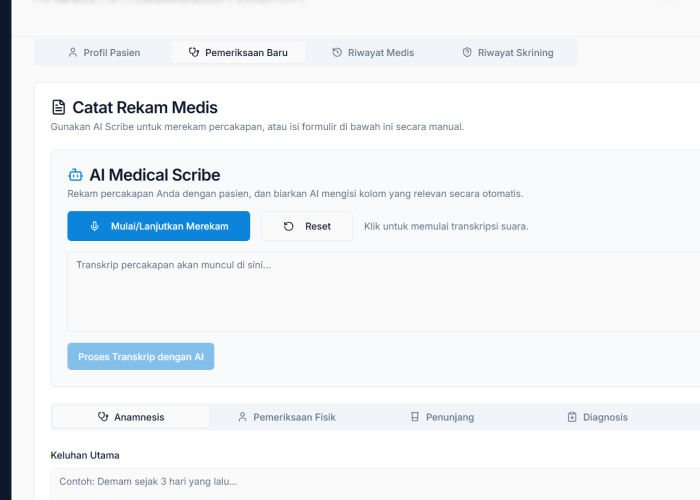
Task: Open the Diagnosis section tab
Action: pyautogui.click(x=597, y=417)
